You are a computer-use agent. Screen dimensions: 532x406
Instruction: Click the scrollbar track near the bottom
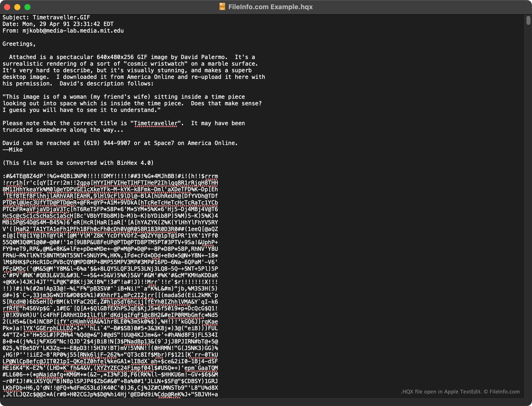tap(529, 356)
